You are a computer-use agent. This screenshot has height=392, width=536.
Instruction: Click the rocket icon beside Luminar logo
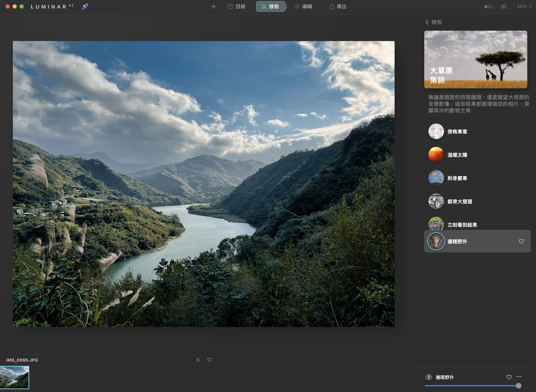coord(85,6)
